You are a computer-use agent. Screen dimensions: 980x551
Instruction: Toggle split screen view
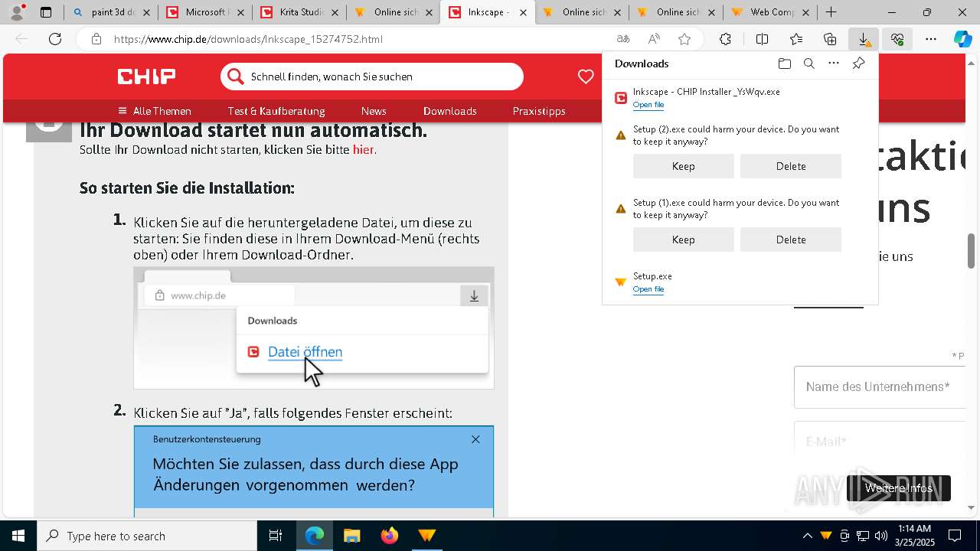(x=762, y=39)
